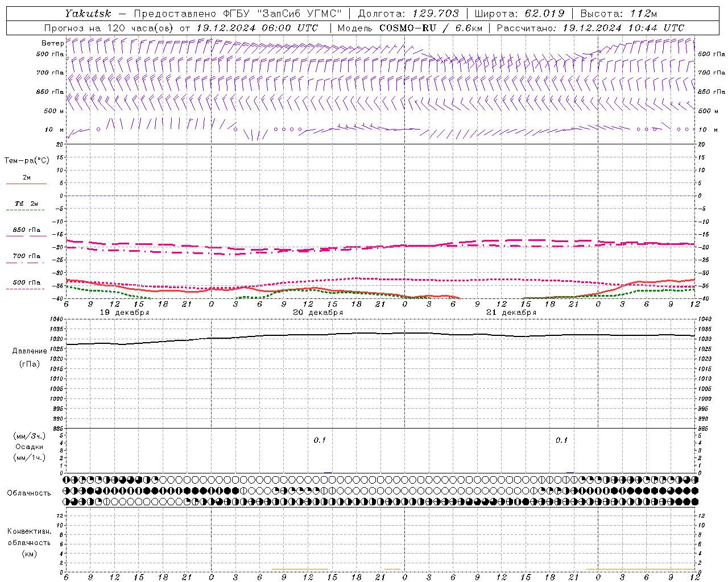The width and height of the screenshot is (728, 582).
Task: Click the Прогноз на 120 часа(ов) header text
Action: (x=110, y=28)
